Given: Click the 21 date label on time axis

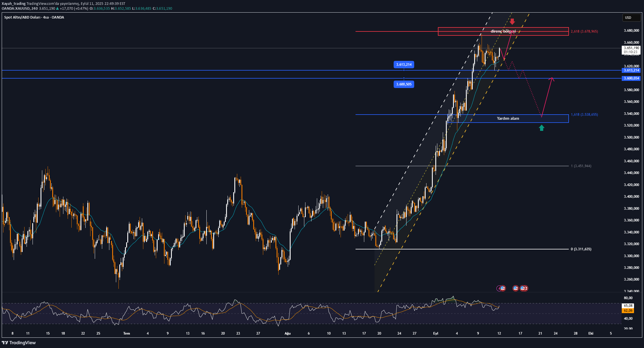Looking at the screenshot, I should coord(540,333).
